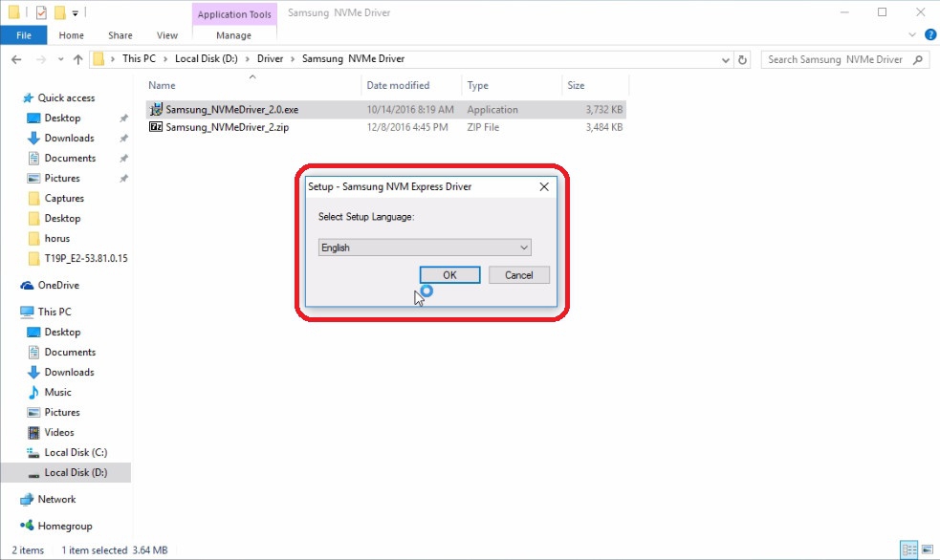Screen dimensions: 940x560
Task: Sort files by Name column
Action: point(162,85)
